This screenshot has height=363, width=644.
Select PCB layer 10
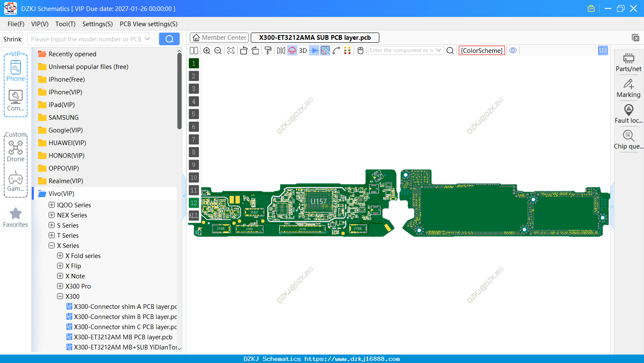[194, 178]
